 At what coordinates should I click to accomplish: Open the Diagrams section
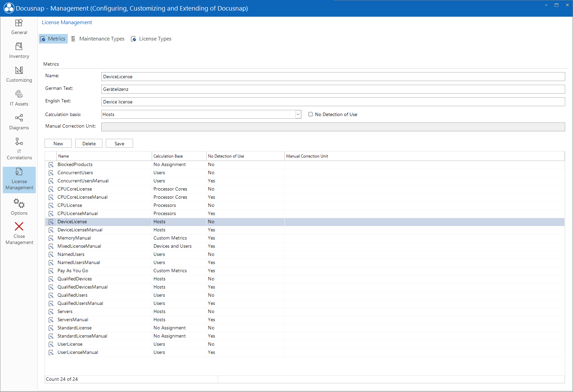pyautogui.click(x=19, y=122)
